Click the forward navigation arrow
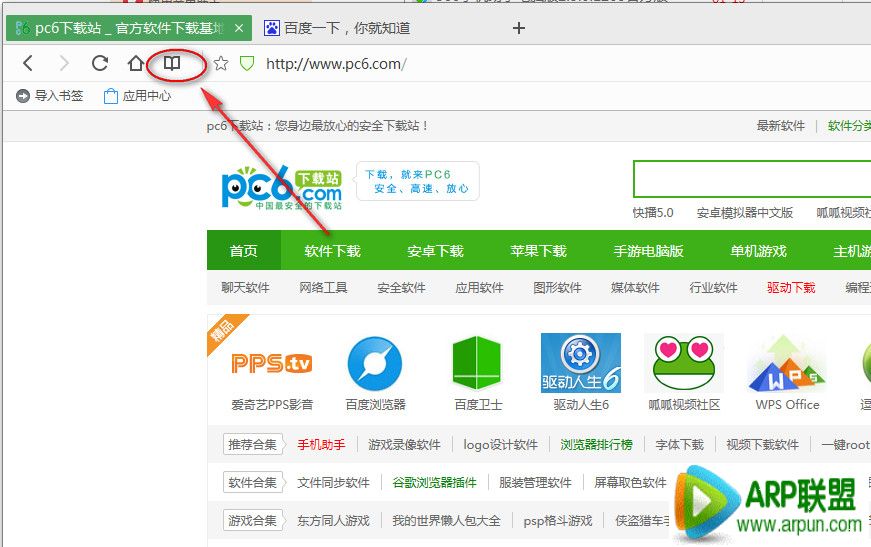Screen dimensions: 871x547 (64, 63)
